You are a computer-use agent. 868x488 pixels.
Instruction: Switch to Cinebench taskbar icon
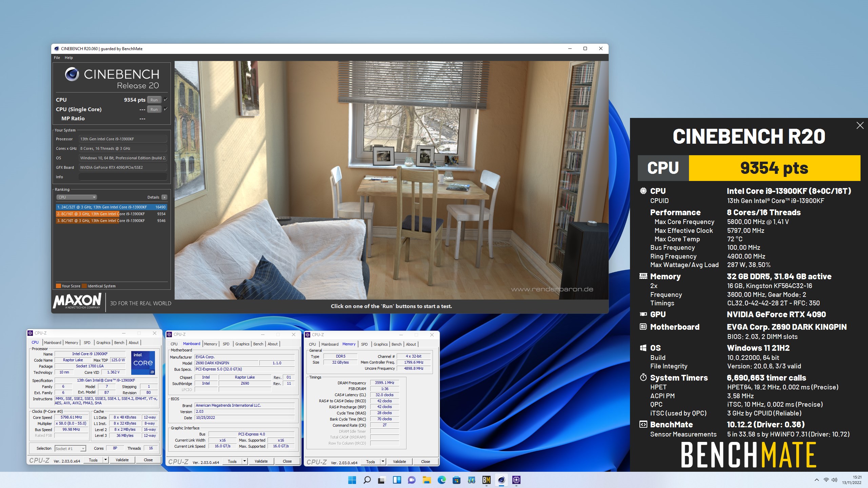click(x=501, y=480)
